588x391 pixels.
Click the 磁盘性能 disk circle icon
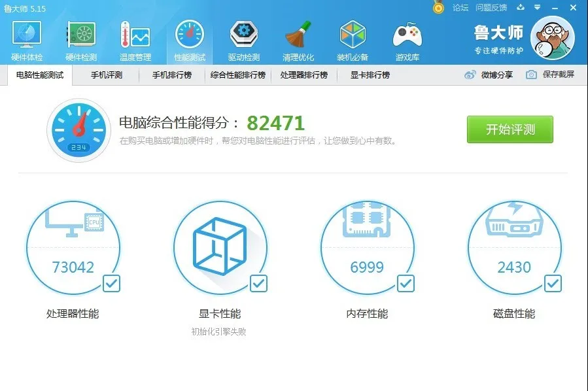515,247
